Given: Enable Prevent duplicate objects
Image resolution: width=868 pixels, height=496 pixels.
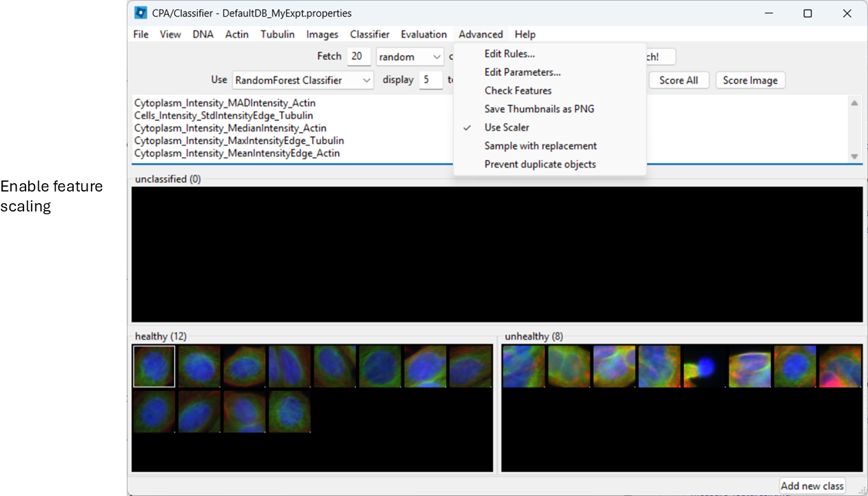Looking at the screenshot, I should point(540,164).
